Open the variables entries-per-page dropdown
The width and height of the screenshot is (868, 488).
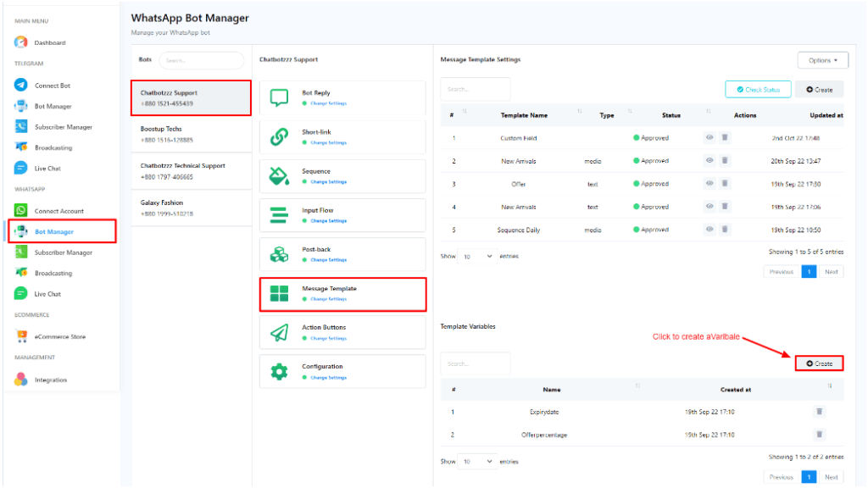coord(478,462)
